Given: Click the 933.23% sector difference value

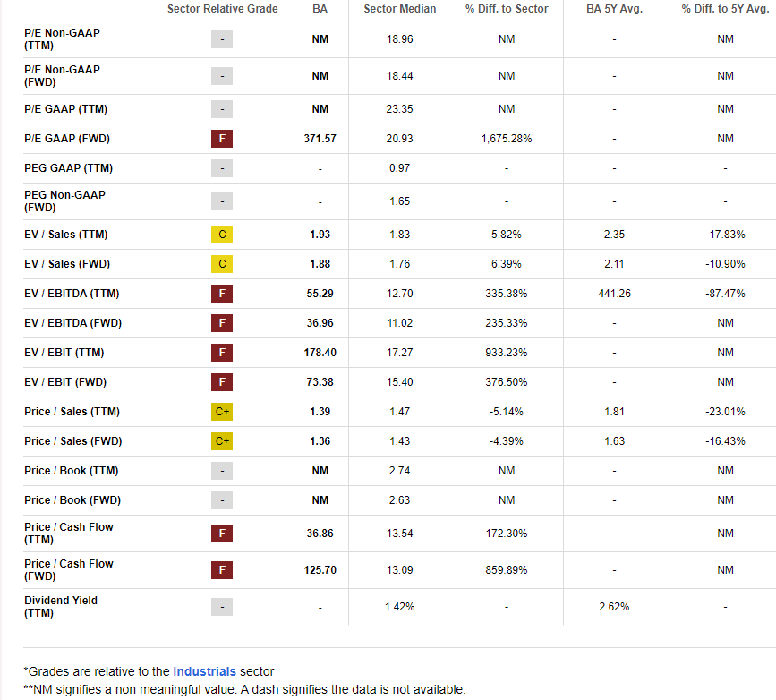Looking at the screenshot, I should click(507, 353).
